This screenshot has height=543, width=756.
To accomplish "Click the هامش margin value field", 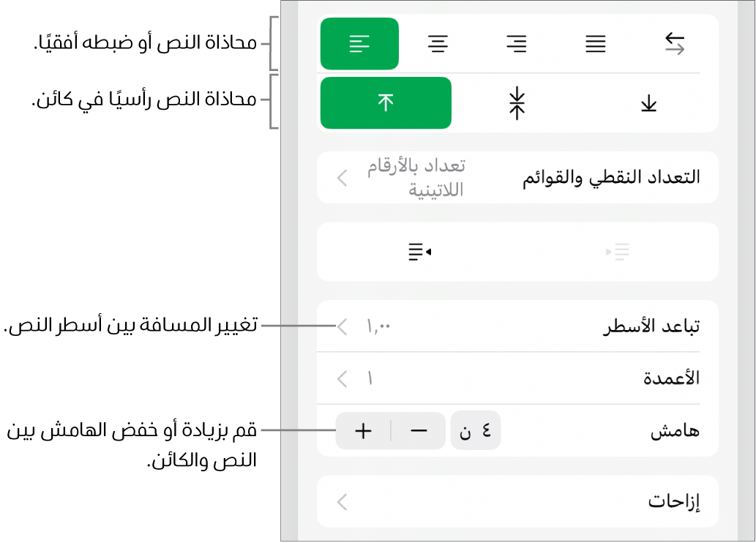I will click(x=476, y=431).
